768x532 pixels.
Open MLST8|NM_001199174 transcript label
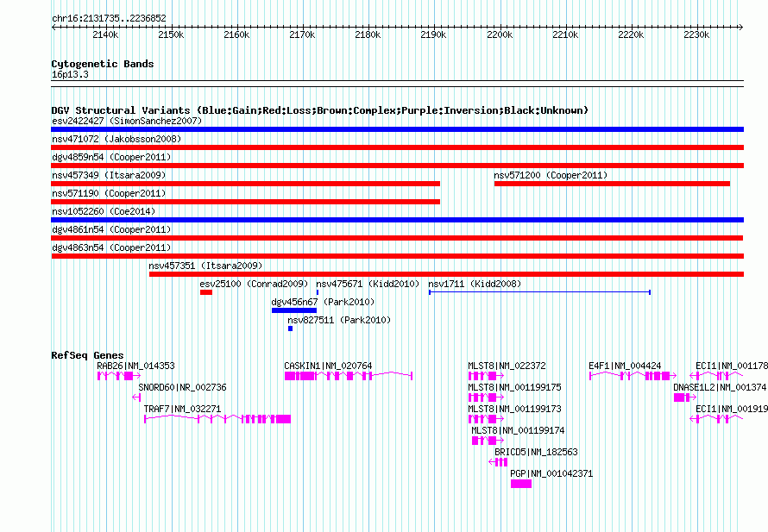point(519,430)
